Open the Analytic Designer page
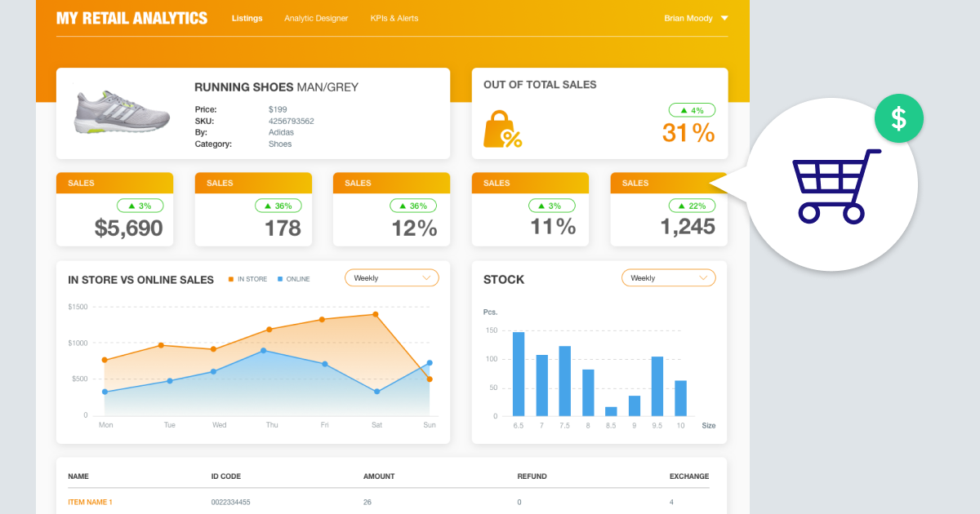Screen dimensions: 980x514 click(x=316, y=18)
